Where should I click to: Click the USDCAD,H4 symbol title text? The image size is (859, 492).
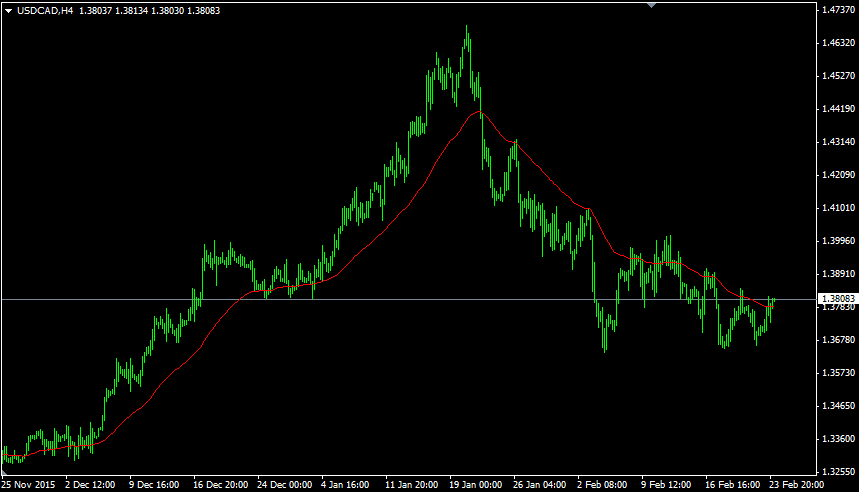pos(45,10)
